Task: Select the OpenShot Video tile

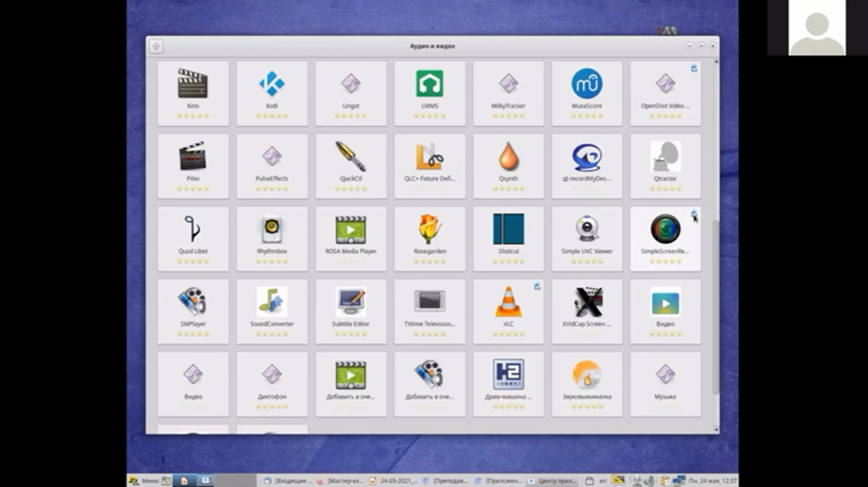Action: pyautogui.click(x=665, y=93)
